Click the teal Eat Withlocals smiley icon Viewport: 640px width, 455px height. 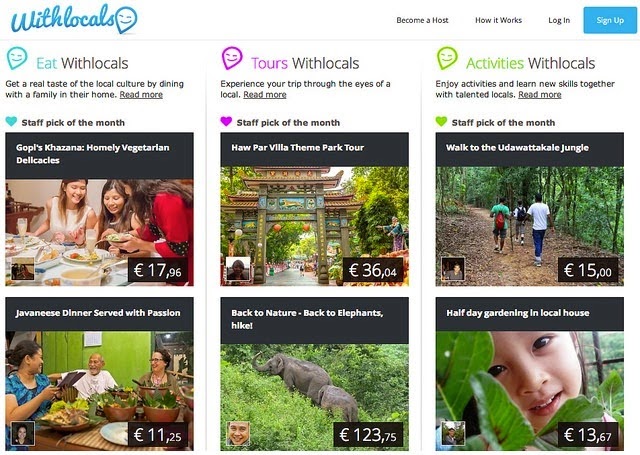point(17,58)
